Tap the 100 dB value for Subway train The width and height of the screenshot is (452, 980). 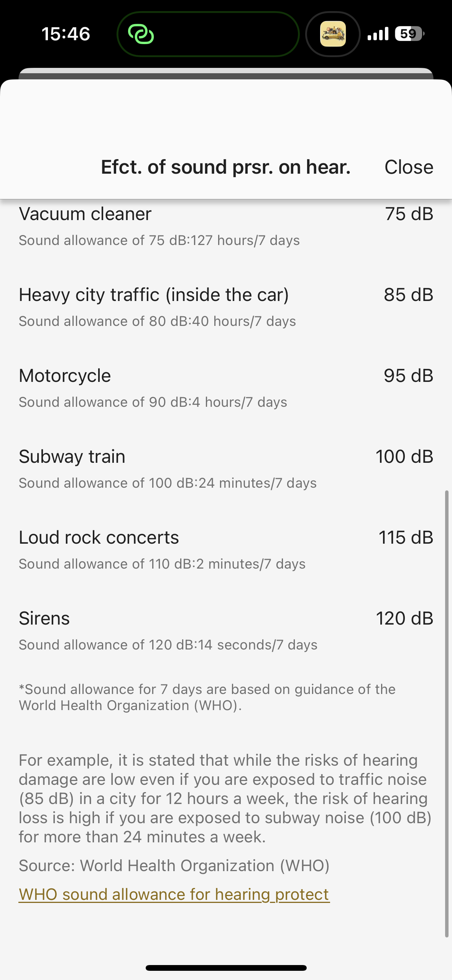pyautogui.click(x=404, y=457)
